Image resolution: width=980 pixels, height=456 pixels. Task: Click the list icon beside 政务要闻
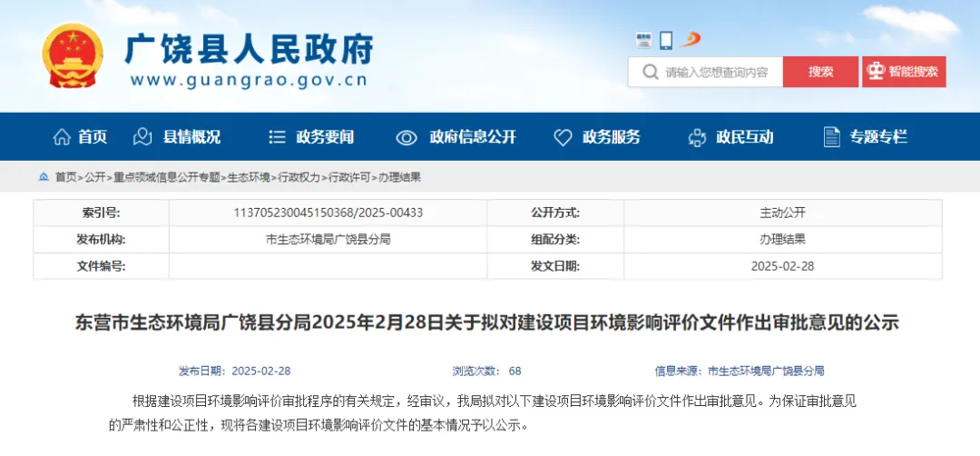[277, 137]
